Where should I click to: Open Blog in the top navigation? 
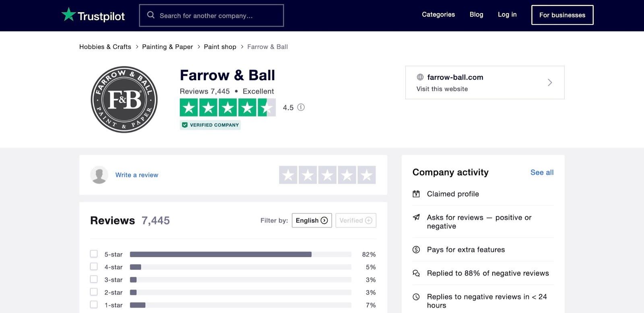[477, 15]
